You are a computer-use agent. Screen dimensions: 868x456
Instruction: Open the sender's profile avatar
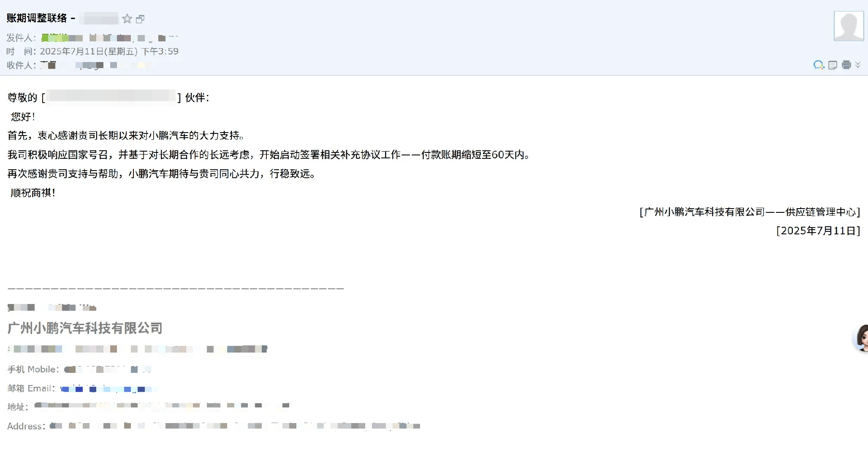pyautogui.click(x=849, y=26)
